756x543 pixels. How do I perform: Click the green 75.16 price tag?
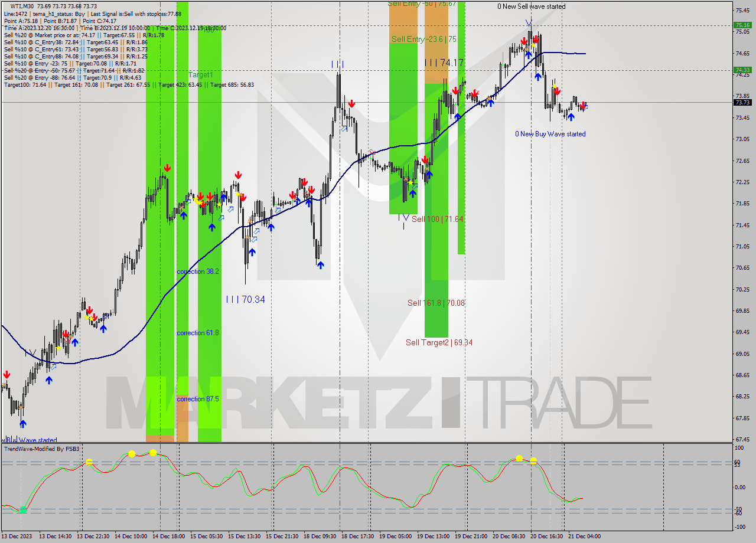(742, 25)
